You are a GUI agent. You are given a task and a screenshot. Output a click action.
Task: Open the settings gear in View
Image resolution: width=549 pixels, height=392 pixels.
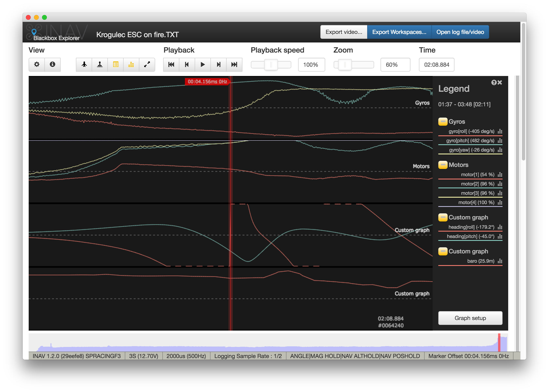tap(37, 64)
